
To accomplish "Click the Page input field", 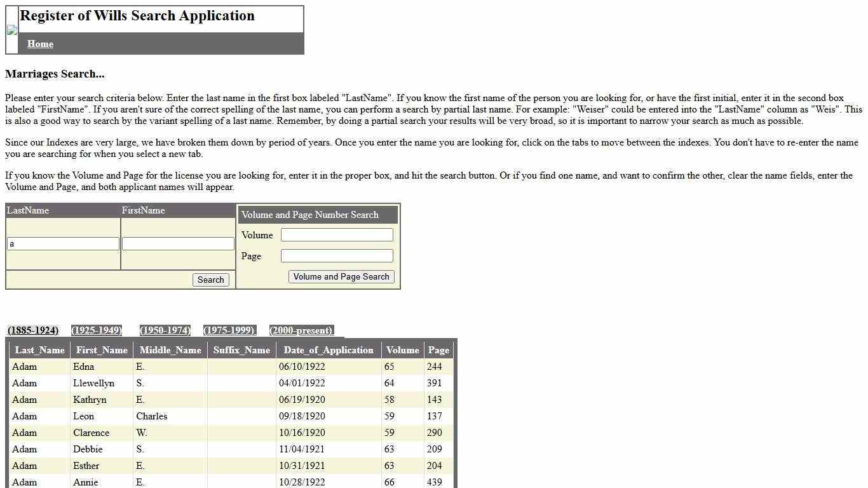I will coord(336,255).
